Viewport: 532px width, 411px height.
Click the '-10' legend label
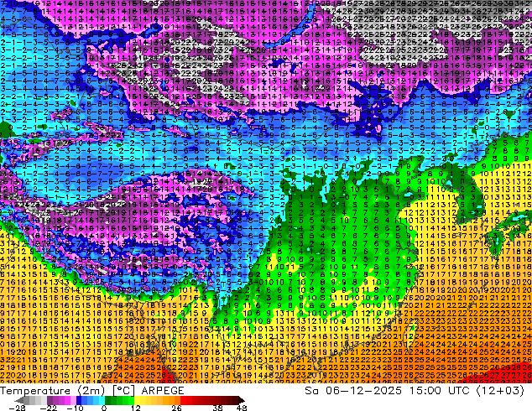(x=75, y=408)
